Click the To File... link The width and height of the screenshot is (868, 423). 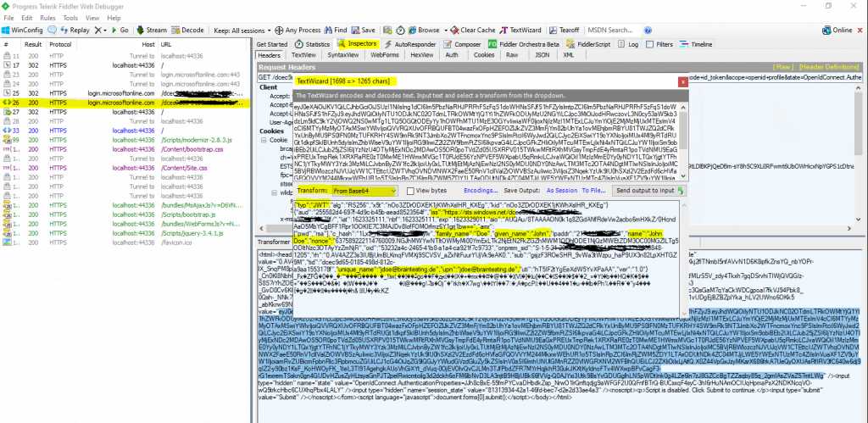pyautogui.click(x=593, y=191)
